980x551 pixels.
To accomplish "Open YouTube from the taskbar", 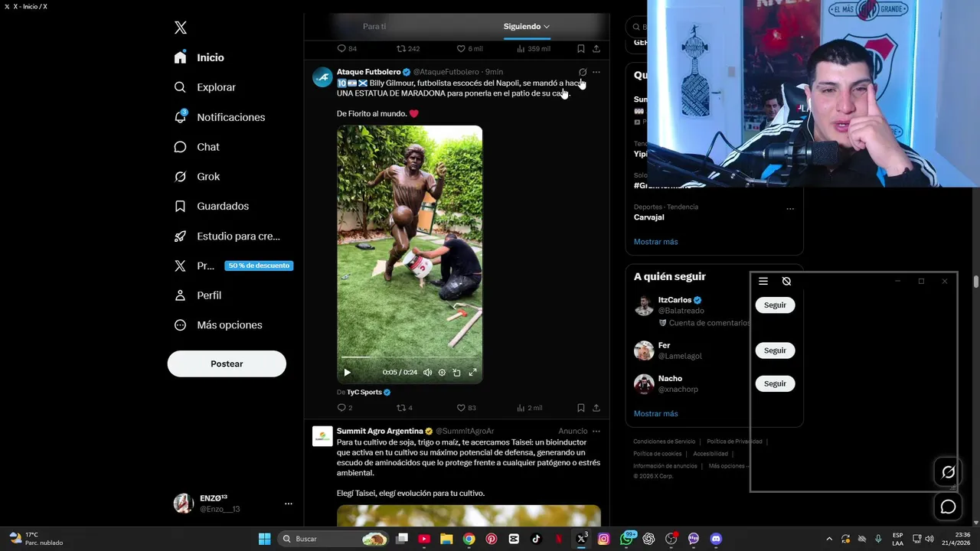I will (x=424, y=539).
